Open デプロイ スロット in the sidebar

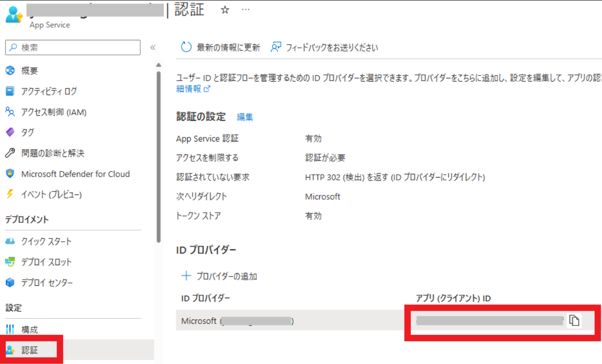[46, 262]
